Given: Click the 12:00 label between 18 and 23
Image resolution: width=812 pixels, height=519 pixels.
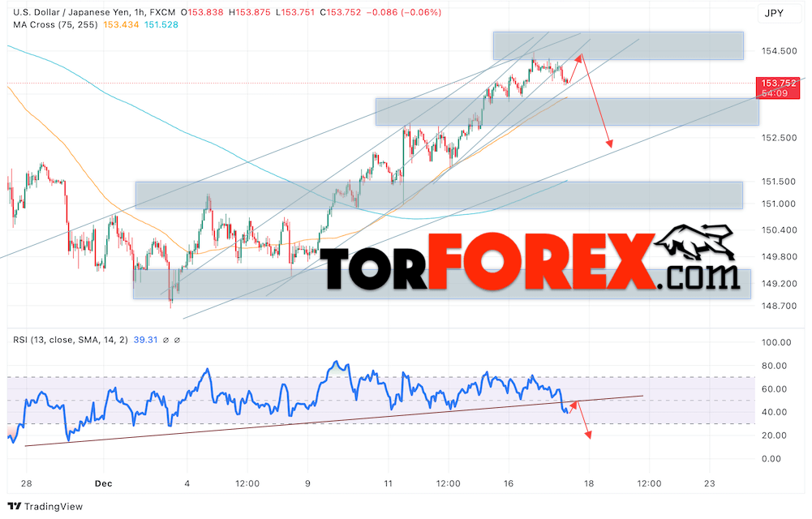Looking at the screenshot, I should (649, 484).
